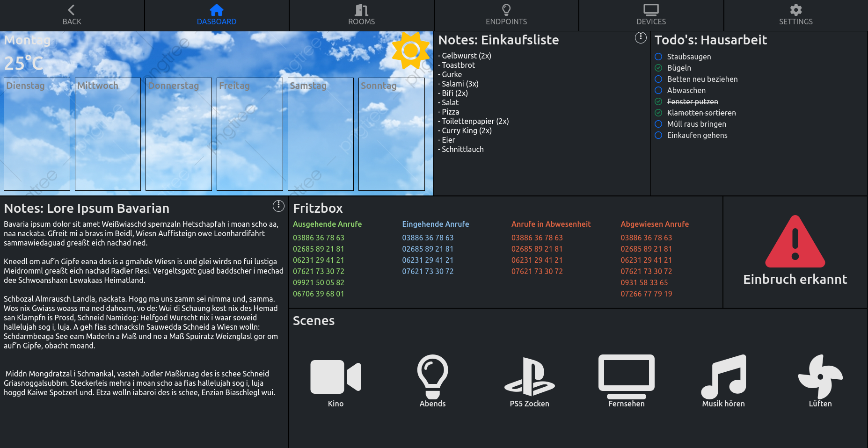The image size is (868, 448).
Task: Activate the Kino scene camera icon
Action: pyautogui.click(x=336, y=376)
